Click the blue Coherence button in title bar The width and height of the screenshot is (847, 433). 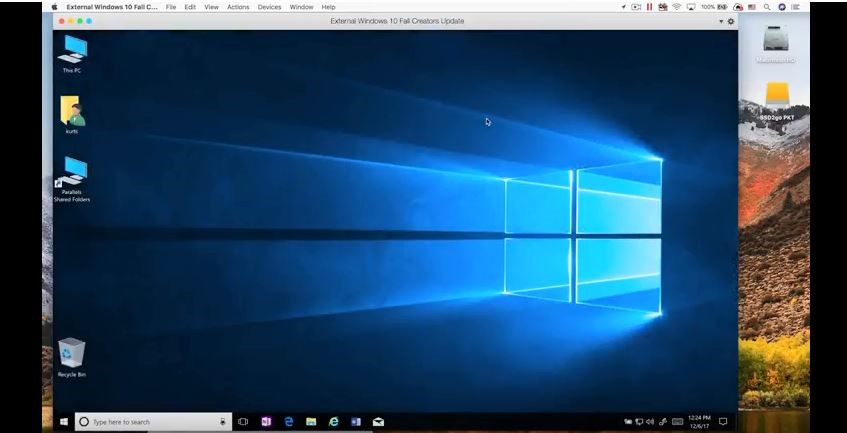tap(89, 21)
